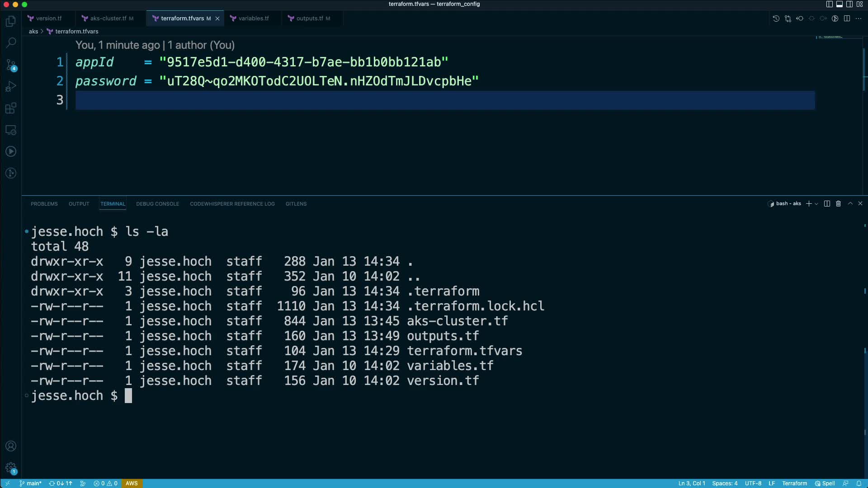The width and height of the screenshot is (868, 488).
Task: Close the terraform.tfvars tab
Action: pyautogui.click(x=217, y=19)
